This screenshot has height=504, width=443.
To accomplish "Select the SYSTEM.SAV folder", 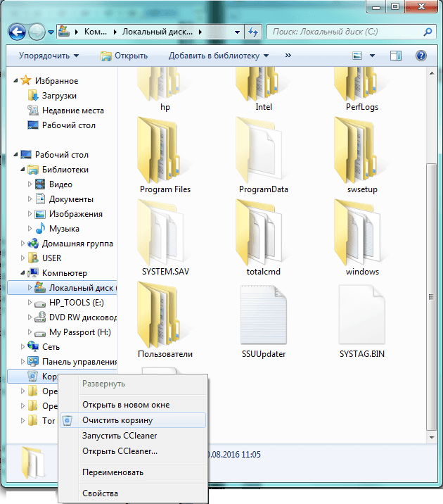I will [x=165, y=238].
